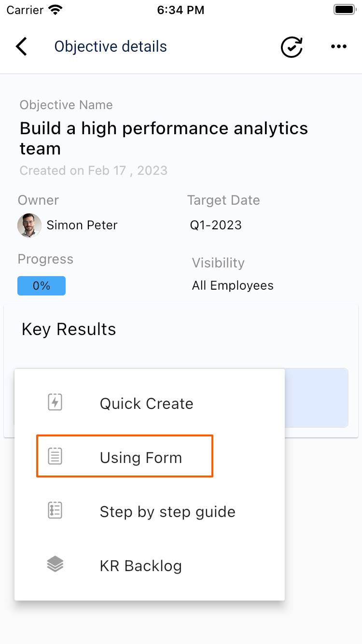Click the 0% progress bar
This screenshot has width=362, height=644.
click(42, 285)
